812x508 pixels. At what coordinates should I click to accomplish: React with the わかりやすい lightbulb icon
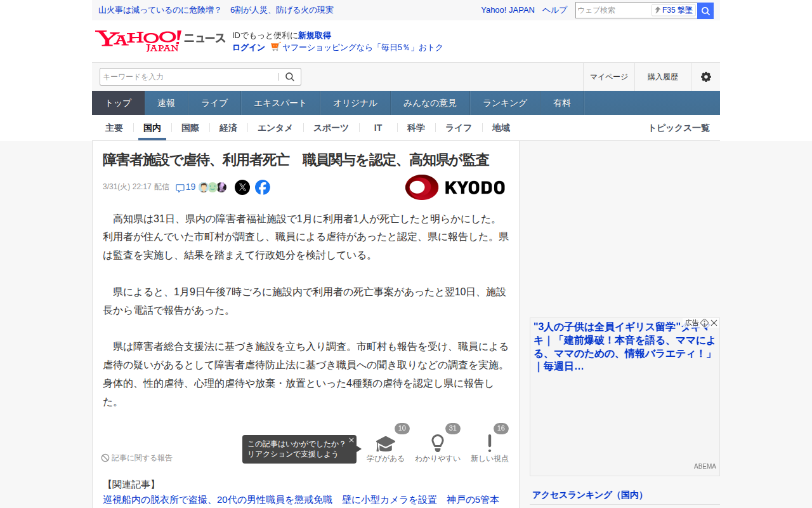click(438, 444)
